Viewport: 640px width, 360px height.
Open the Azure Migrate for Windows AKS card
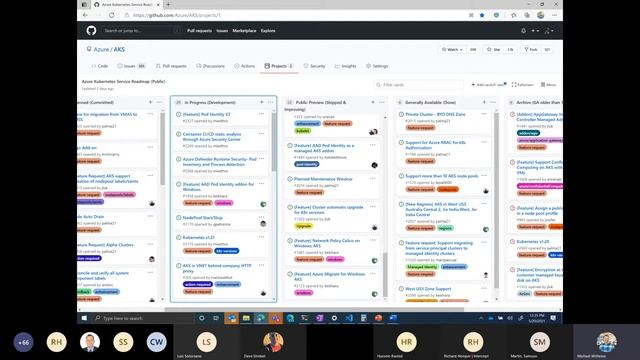pyautogui.click(x=329, y=277)
